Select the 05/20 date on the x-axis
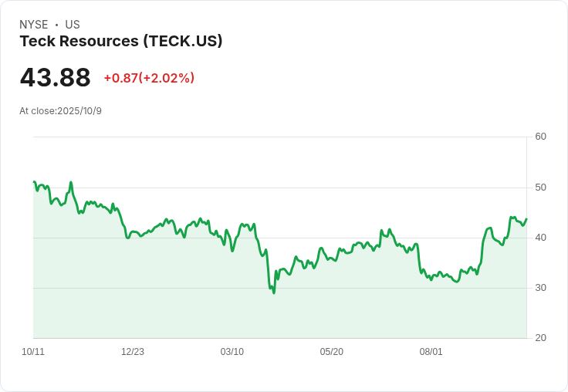The height and width of the screenshot is (392, 568). 331,352
